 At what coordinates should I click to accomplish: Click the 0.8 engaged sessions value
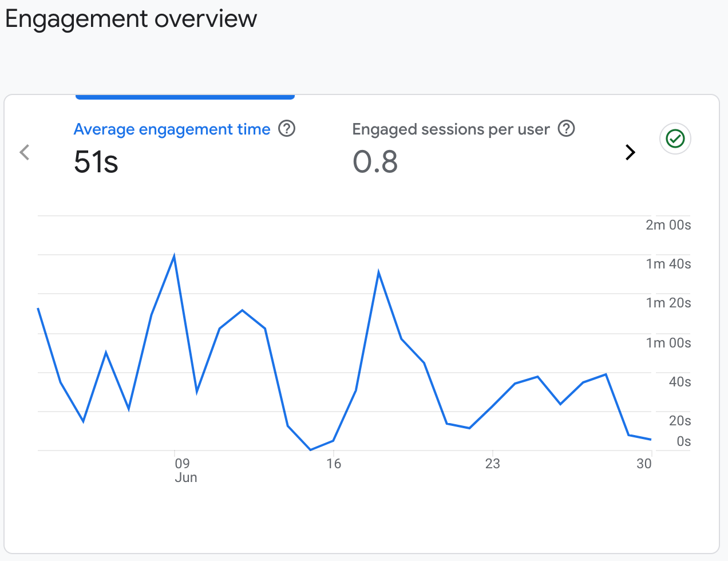coord(375,162)
